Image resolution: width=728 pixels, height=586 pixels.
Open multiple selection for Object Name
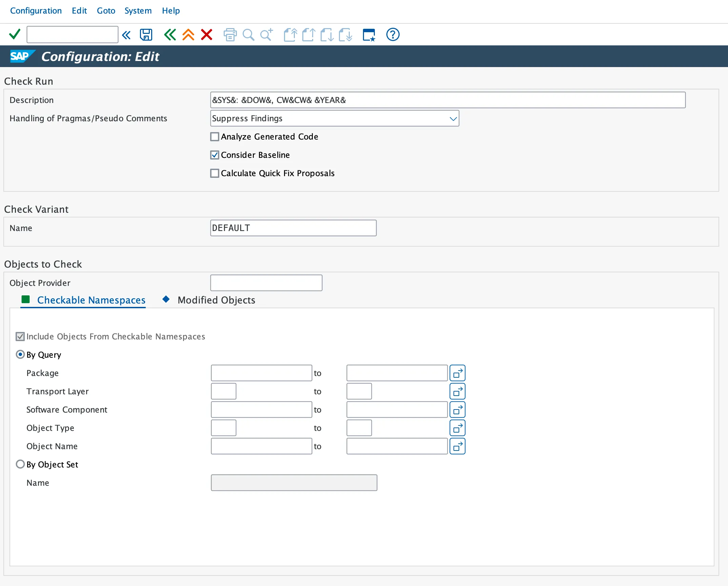coord(457,446)
